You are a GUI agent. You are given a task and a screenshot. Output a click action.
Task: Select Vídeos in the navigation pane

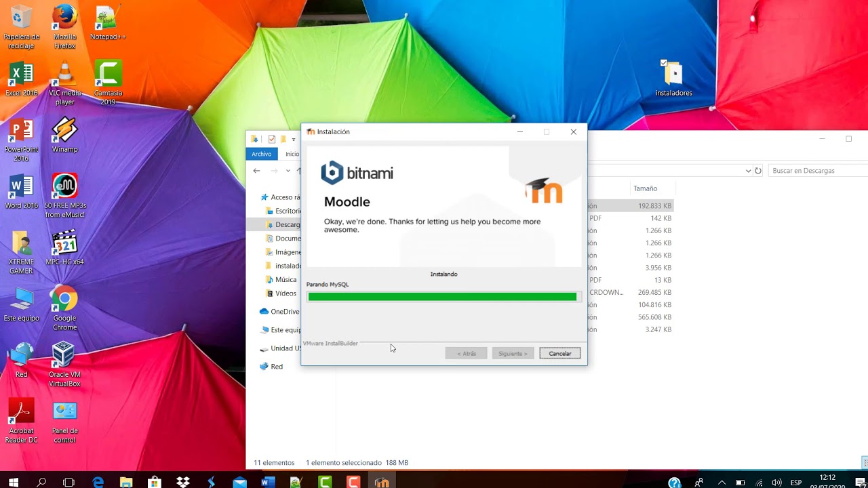click(281, 293)
